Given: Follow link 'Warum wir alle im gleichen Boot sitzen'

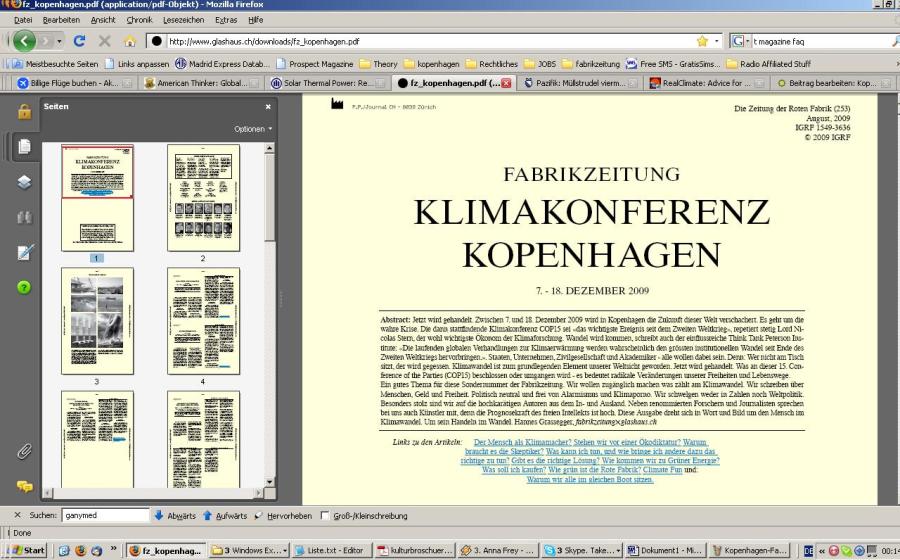Looking at the screenshot, I should [x=590, y=480].
